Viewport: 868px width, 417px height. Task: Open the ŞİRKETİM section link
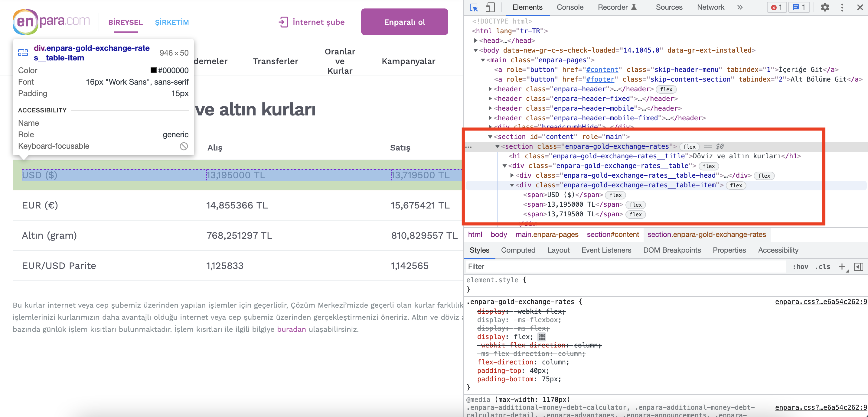172,23
